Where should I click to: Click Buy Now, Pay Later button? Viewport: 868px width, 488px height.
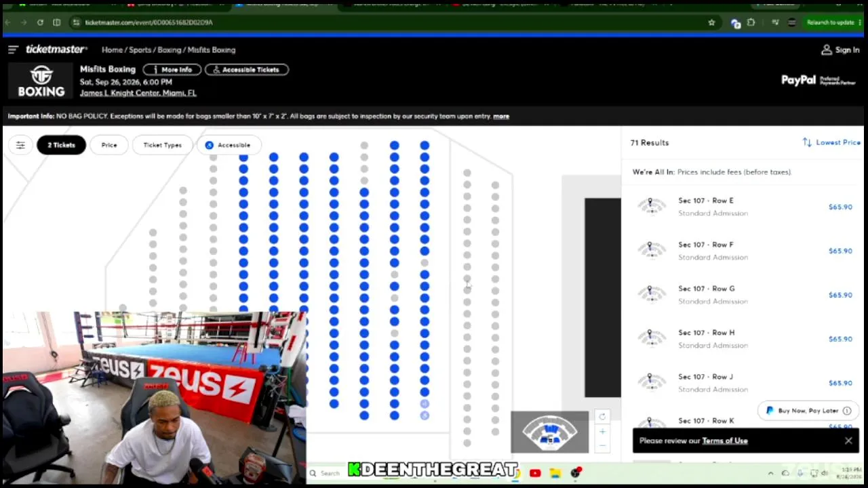point(808,411)
